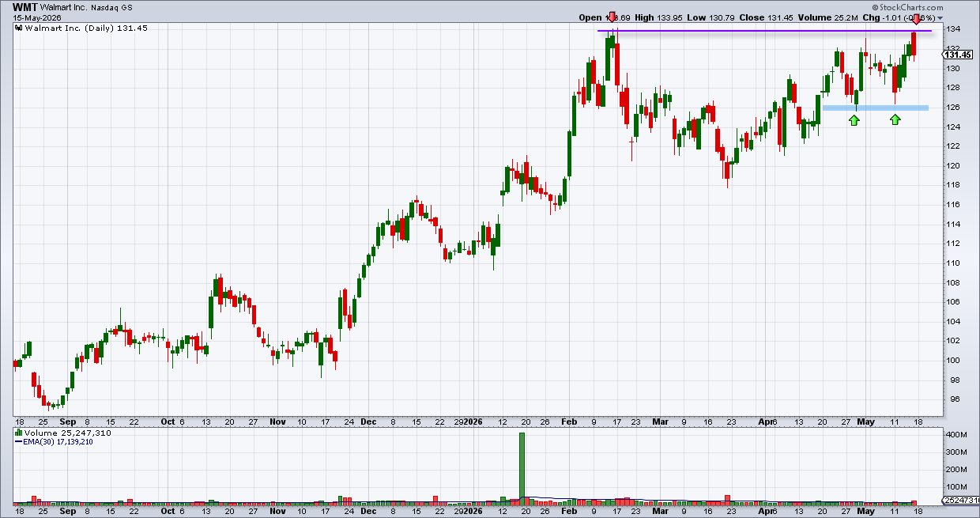Viewport: 980px width, 518px height.
Task: Click the candlestick icon beside Walmart Inc. (Daily)
Action: (x=18, y=28)
